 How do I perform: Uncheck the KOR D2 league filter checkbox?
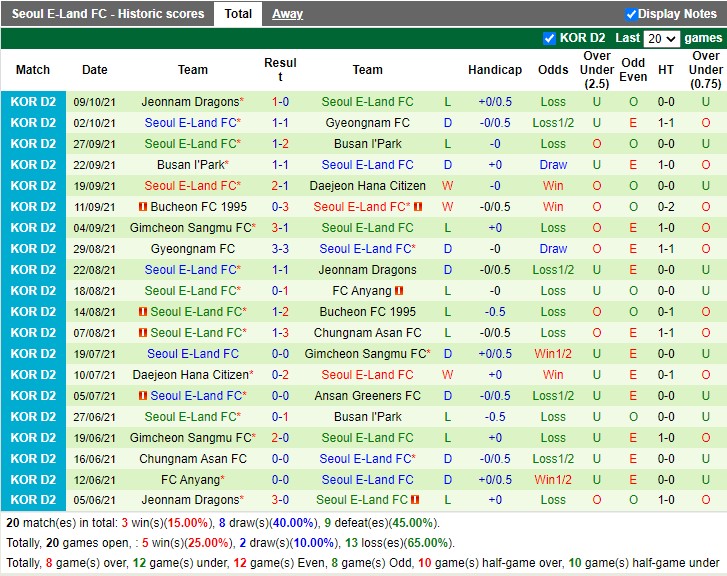pos(549,38)
